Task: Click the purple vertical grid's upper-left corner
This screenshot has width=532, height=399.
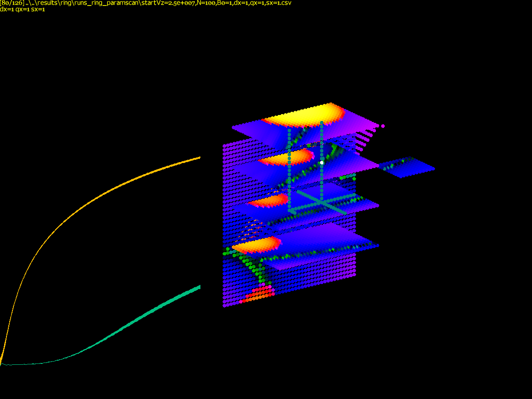Action: coord(224,146)
